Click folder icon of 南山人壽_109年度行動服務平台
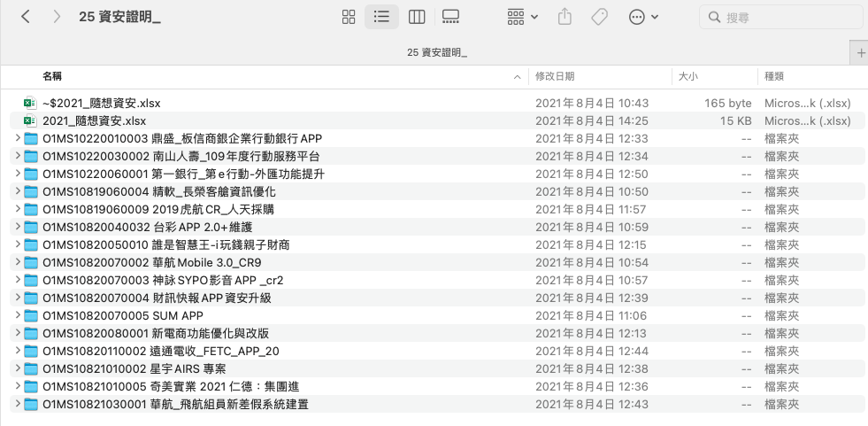The image size is (868, 426). coord(31,156)
